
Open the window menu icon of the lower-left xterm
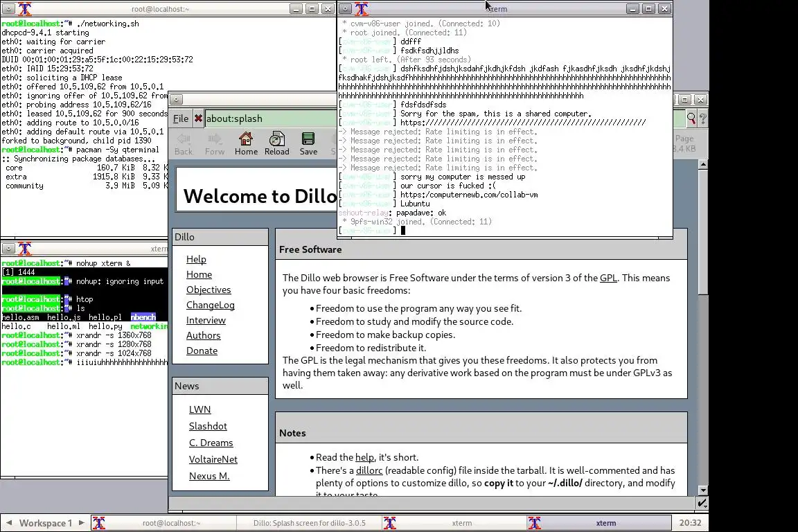[x=8, y=249]
